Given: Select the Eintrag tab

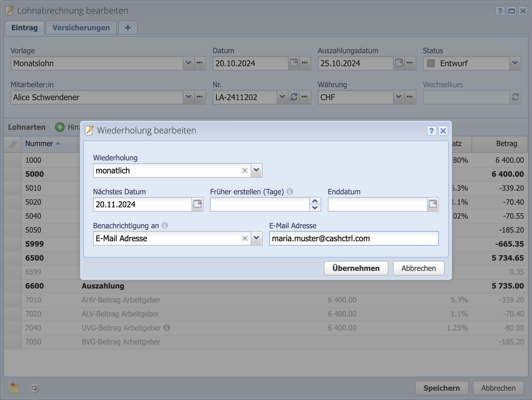Looking at the screenshot, I should point(24,28).
